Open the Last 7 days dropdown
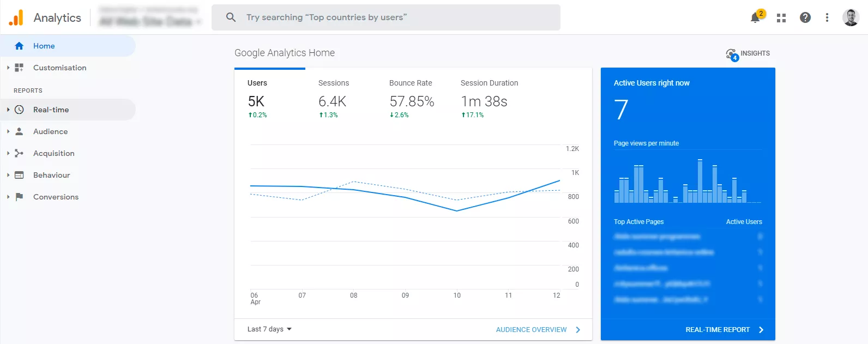868x344 pixels. coord(269,329)
